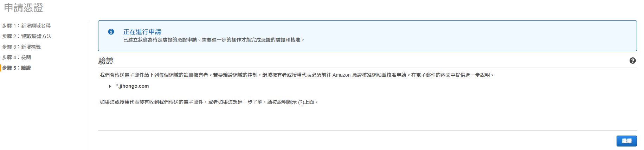Screen dimensions: 644x150
Task: Click the blue 繼續 button
Action: (x=626, y=141)
